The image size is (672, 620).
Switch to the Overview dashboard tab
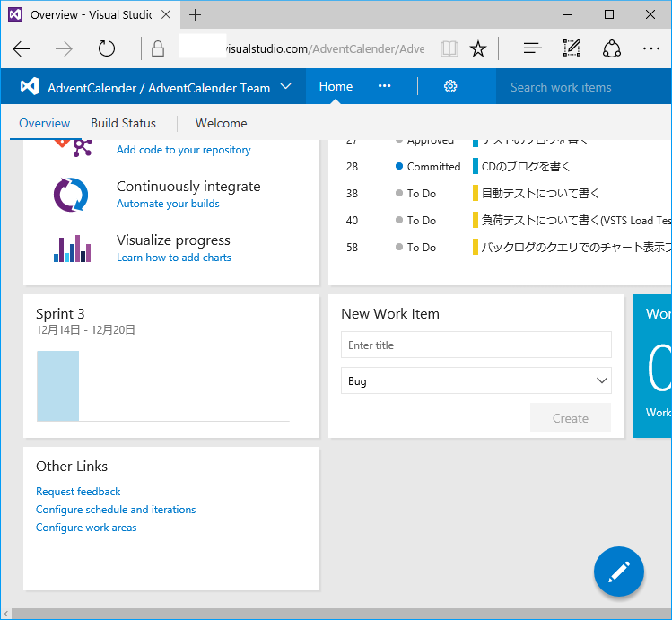44,124
